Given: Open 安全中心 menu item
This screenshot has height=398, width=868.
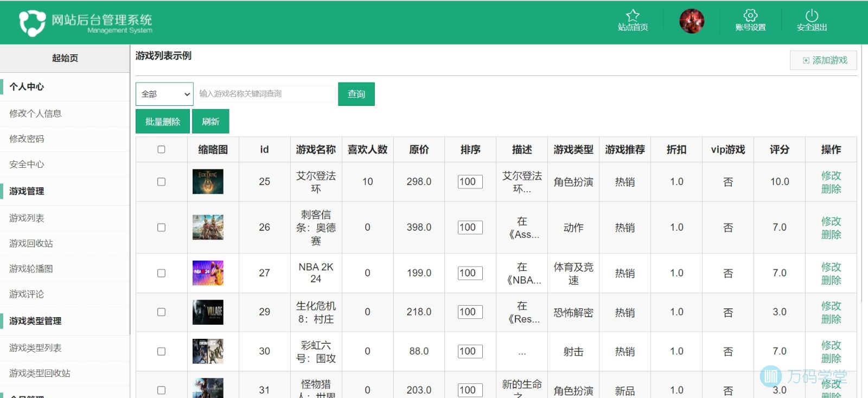Looking at the screenshot, I should [x=65, y=164].
